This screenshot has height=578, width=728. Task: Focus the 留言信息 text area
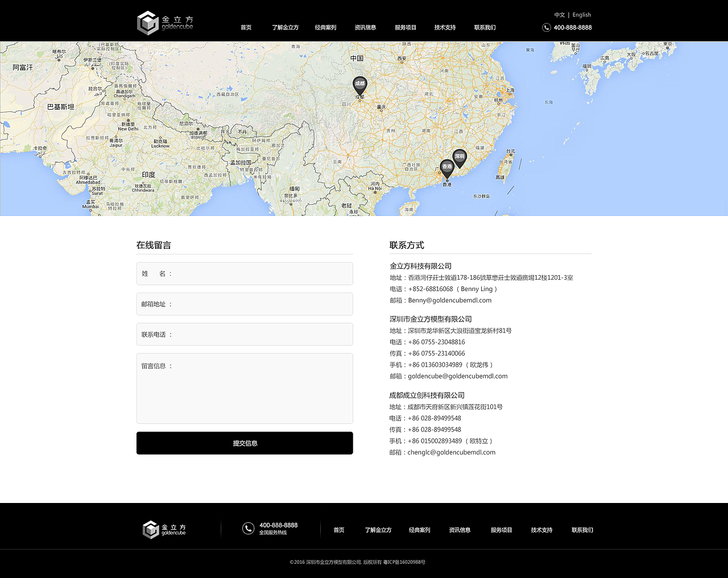tap(245, 389)
